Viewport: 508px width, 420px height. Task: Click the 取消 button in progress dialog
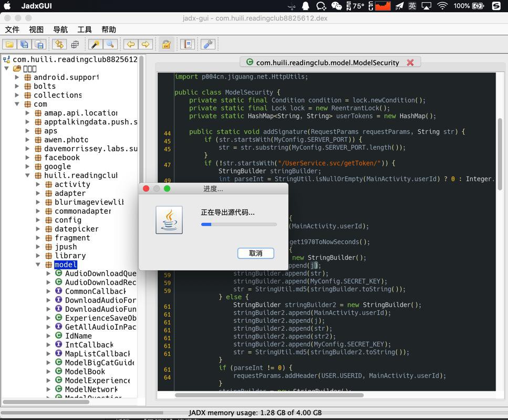[x=255, y=253]
